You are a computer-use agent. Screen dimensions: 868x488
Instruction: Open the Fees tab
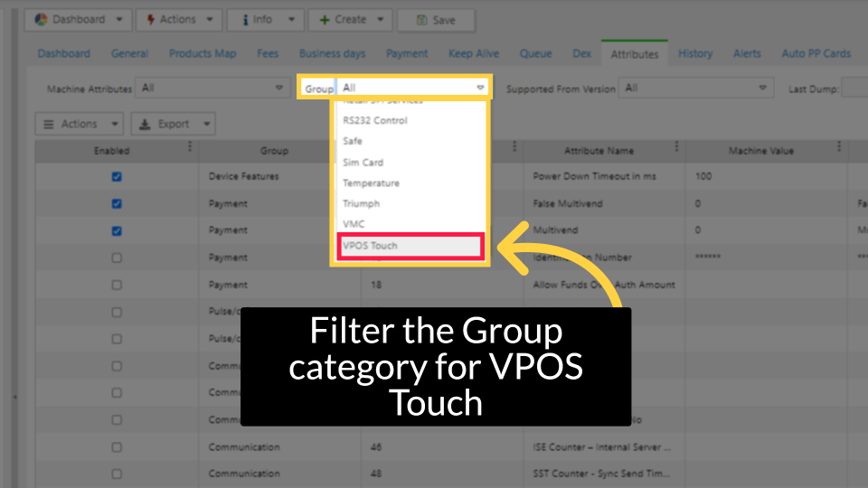pyautogui.click(x=268, y=53)
